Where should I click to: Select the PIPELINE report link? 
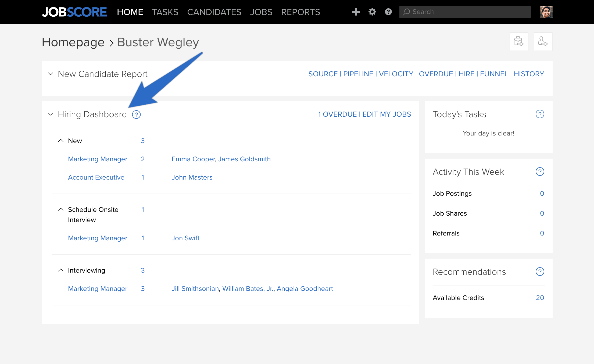coord(358,74)
